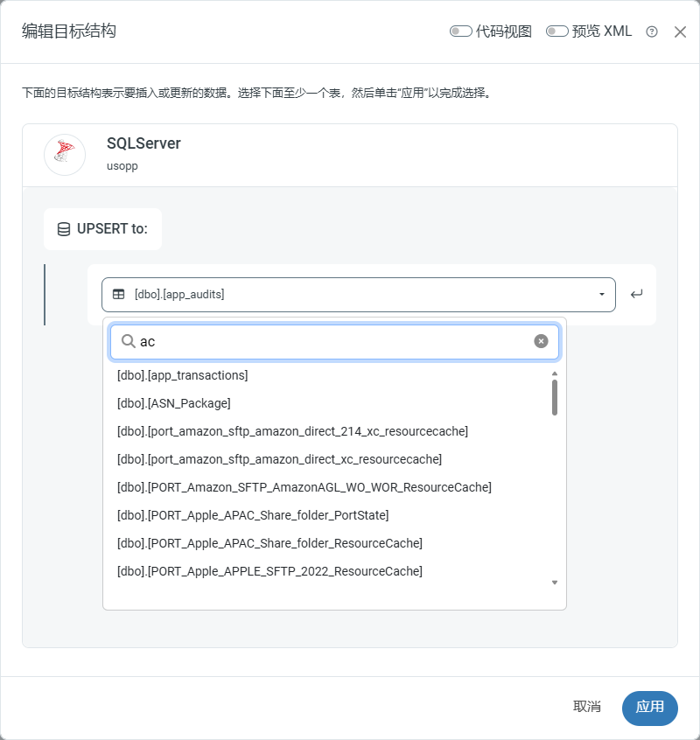Click the 应用 apply button

click(649, 707)
